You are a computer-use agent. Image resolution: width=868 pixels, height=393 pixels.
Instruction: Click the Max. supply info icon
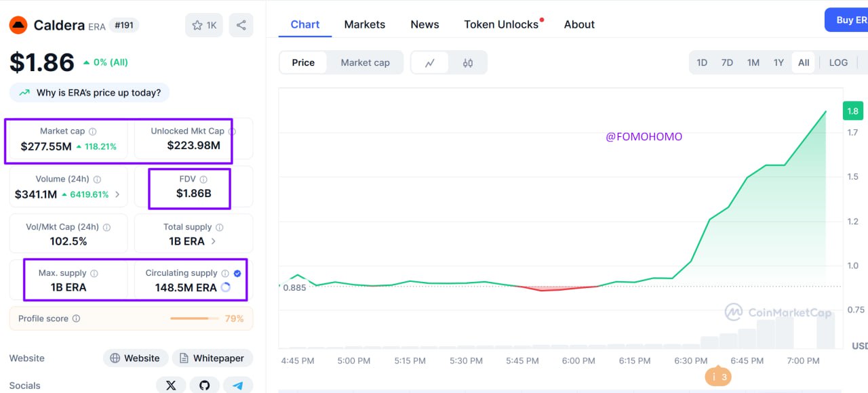94,274
